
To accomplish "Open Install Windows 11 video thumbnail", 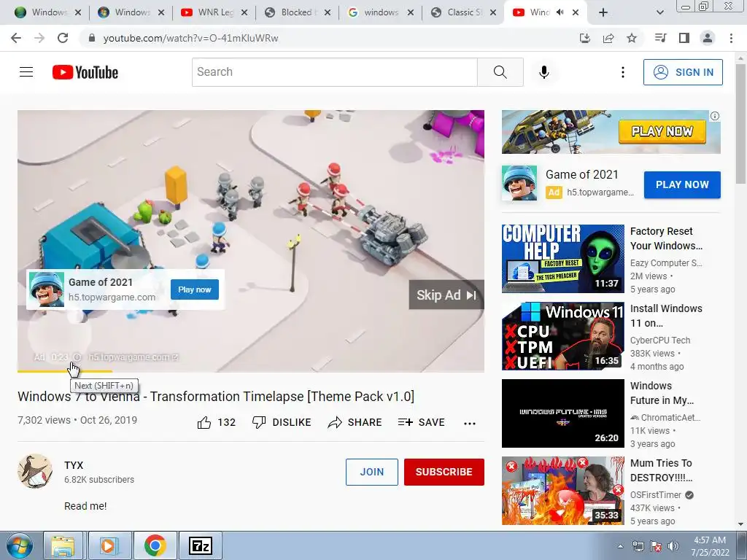I will pyautogui.click(x=562, y=335).
